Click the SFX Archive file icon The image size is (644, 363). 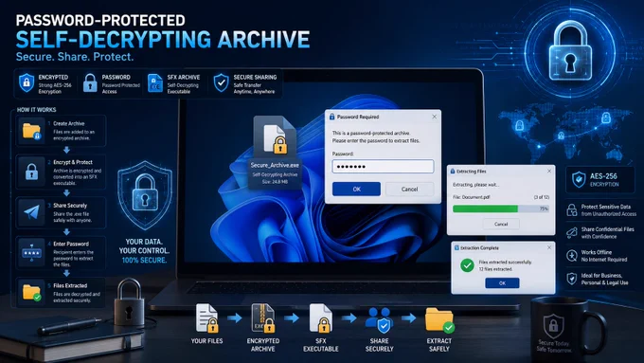point(154,83)
